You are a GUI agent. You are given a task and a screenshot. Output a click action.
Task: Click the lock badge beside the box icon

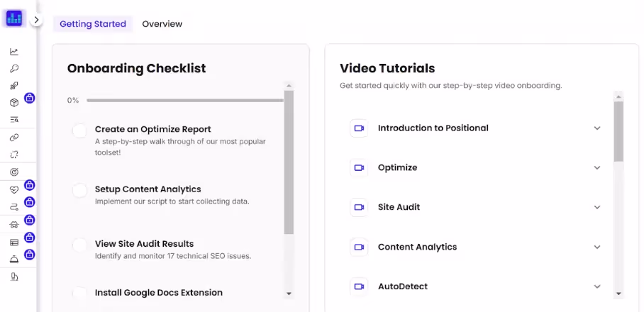point(29,98)
